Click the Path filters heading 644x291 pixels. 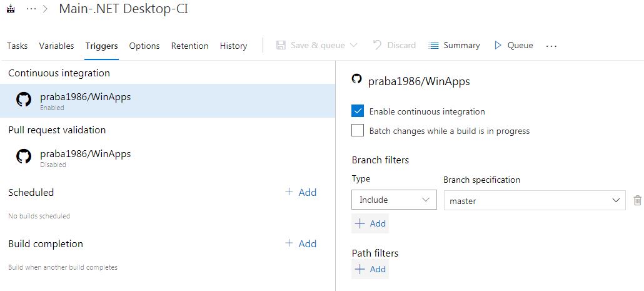[375, 253]
